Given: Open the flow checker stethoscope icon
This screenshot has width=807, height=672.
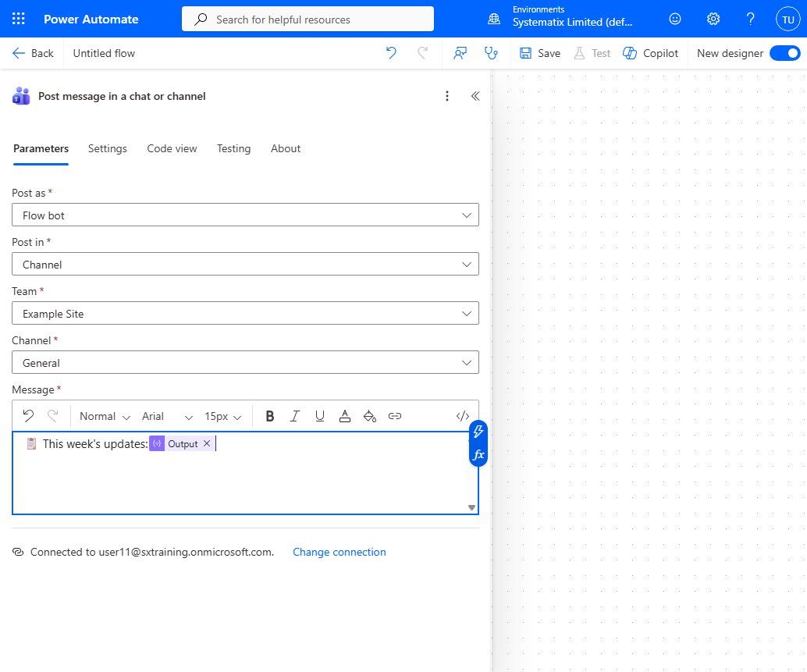Looking at the screenshot, I should [491, 53].
